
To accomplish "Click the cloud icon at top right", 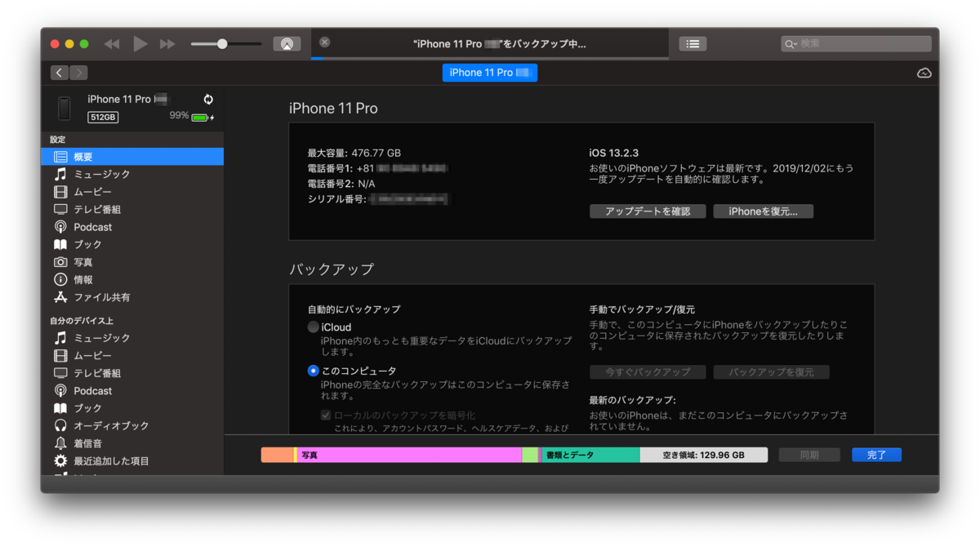I will point(924,72).
